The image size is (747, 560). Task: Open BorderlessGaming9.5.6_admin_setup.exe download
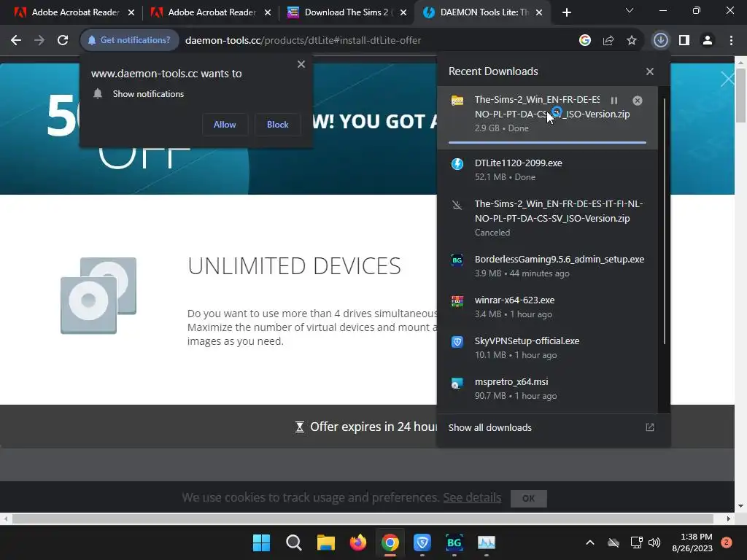point(547,266)
